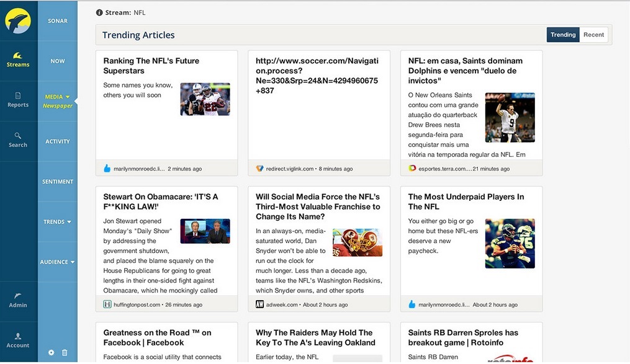Select the SONAR menu item

[x=58, y=21]
